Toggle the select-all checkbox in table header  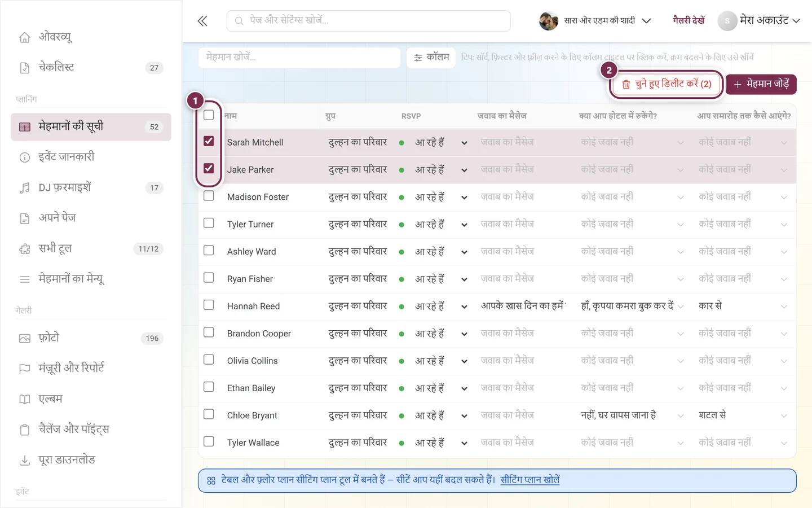(209, 115)
